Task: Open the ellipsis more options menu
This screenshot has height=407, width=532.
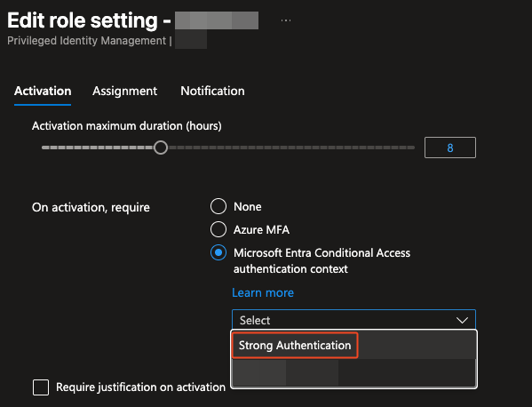Action: [286, 20]
